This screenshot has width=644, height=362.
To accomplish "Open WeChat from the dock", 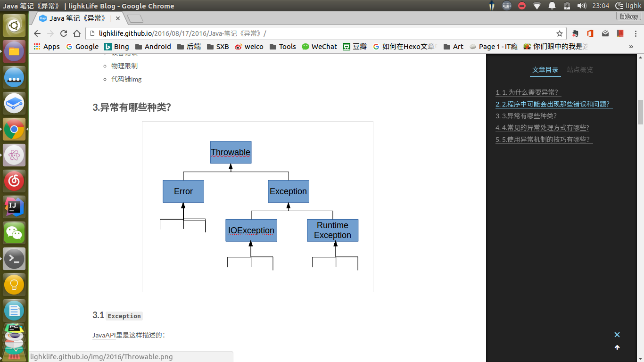I will pyautogui.click(x=14, y=232).
